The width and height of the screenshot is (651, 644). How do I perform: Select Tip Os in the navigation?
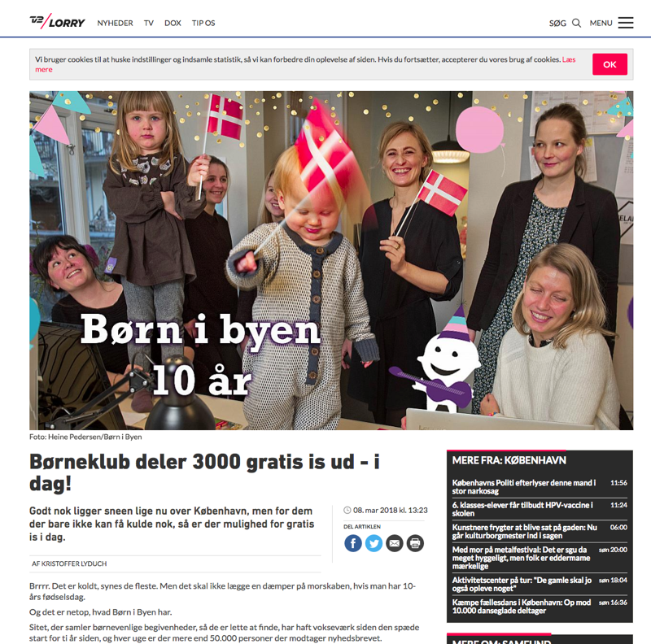click(203, 24)
